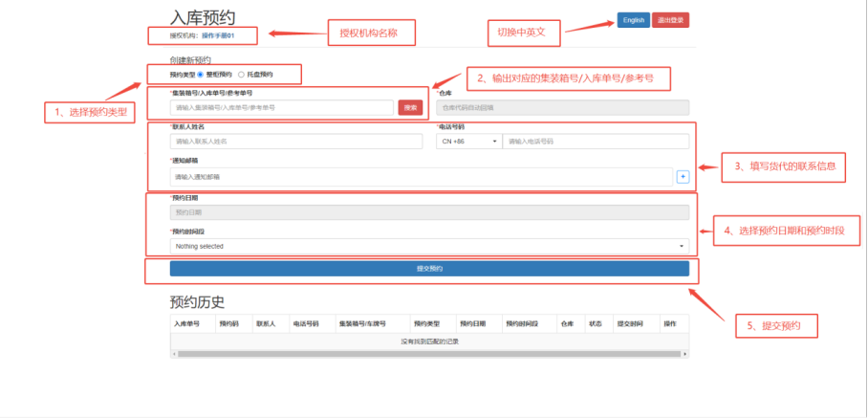
Task: Click the phone number input field
Action: (x=596, y=142)
